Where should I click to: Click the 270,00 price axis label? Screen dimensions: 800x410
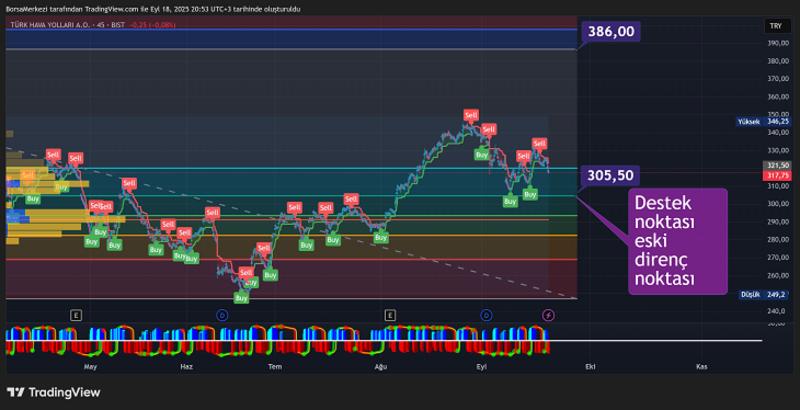coord(778,258)
